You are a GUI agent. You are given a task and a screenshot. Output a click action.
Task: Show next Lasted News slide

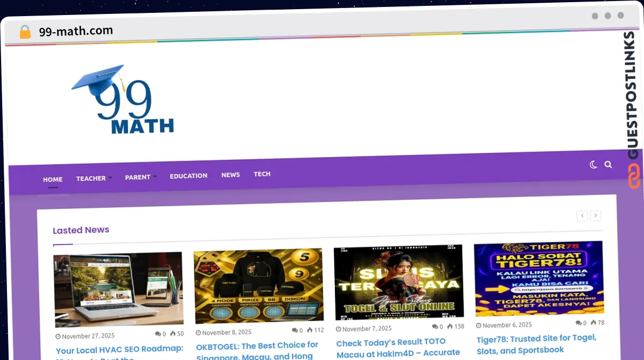[x=595, y=215]
